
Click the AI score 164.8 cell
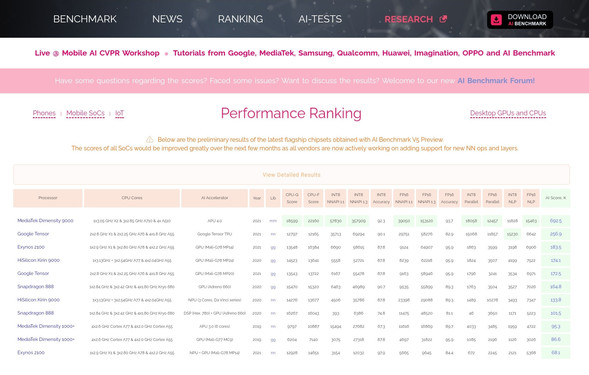pyautogui.click(x=556, y=286)
